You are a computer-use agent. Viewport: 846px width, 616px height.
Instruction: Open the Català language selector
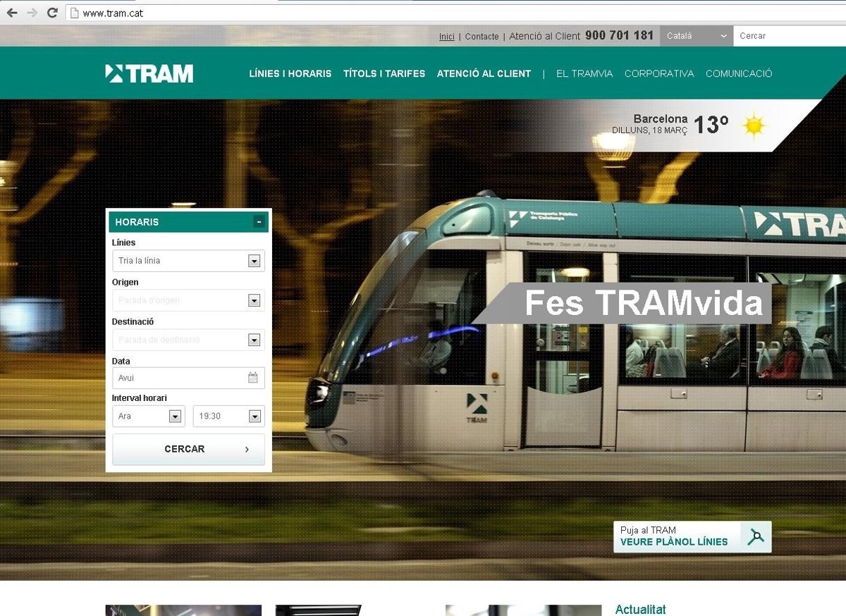(696, 36)
